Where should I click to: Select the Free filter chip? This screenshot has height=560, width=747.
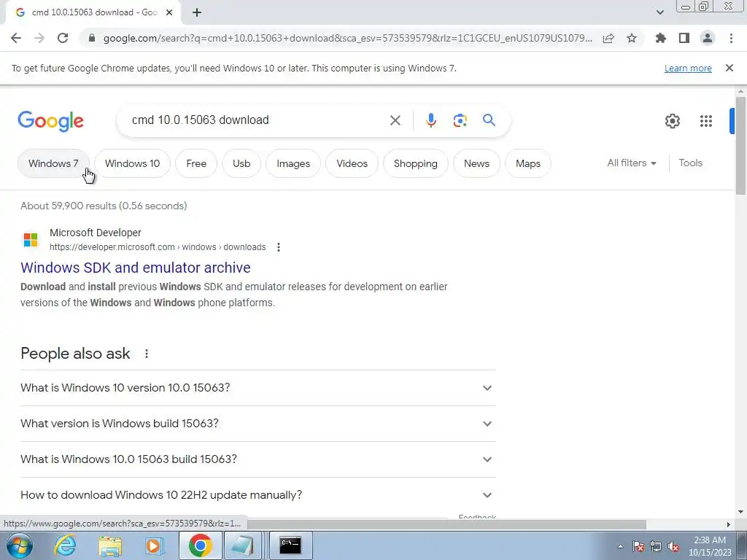pyautogui.click(x=196, y=163)
